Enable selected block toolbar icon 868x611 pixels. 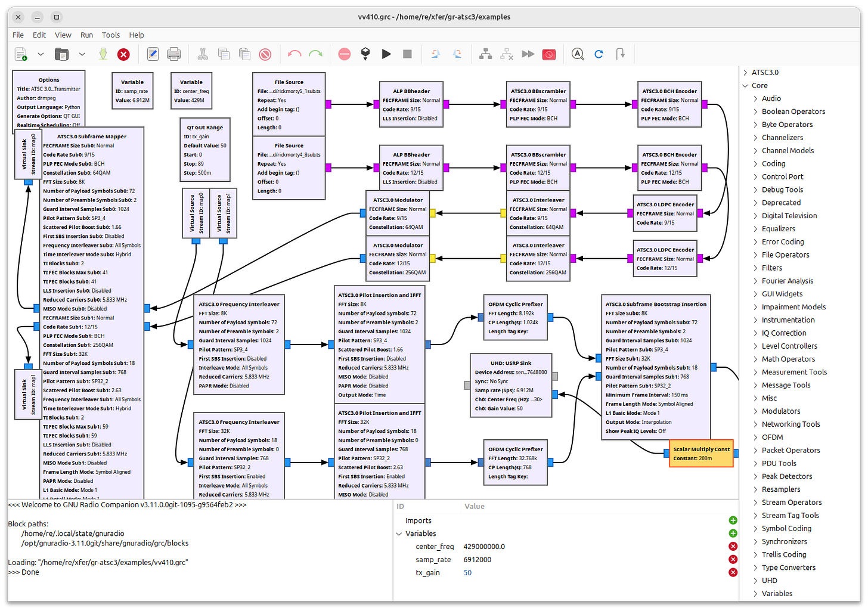point(486,54)
